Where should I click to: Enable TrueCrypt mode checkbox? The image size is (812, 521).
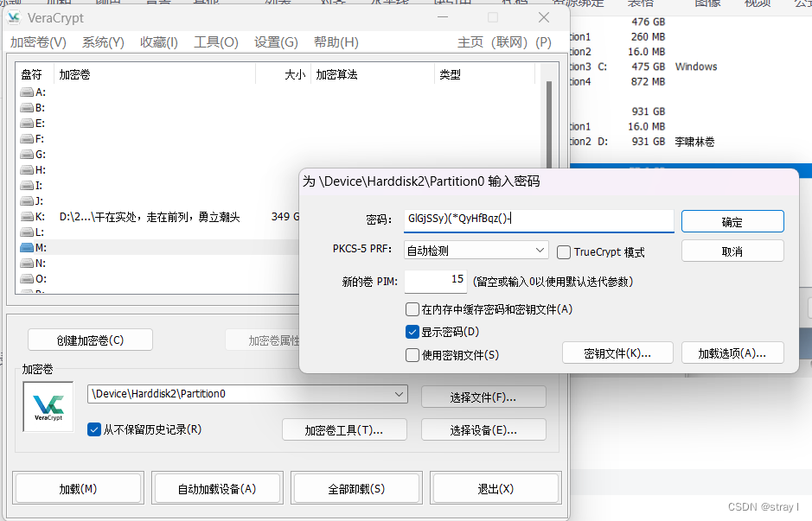click(x=564, y=252)
